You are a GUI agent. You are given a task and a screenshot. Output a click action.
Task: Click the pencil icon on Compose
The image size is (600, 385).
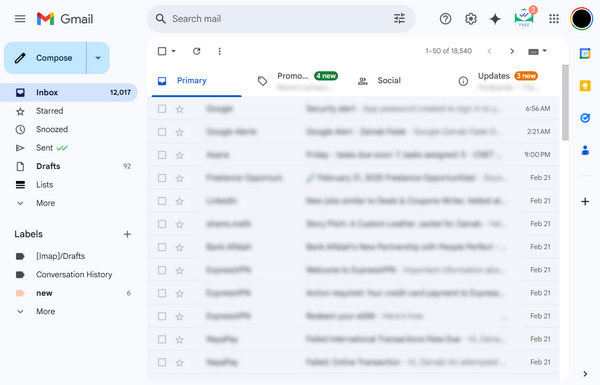(20, 58)
